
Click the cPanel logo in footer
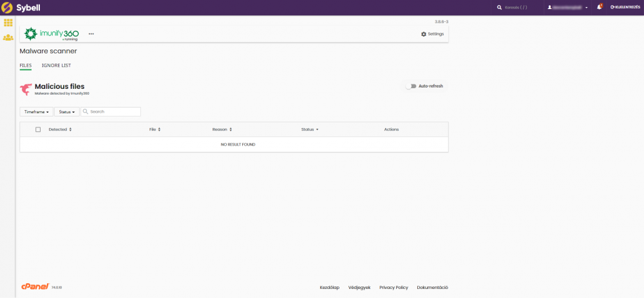[x=35, y=286]
